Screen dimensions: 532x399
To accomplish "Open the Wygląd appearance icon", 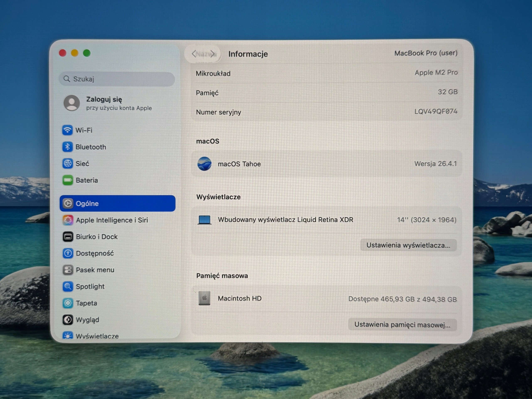I will [68, 320].
